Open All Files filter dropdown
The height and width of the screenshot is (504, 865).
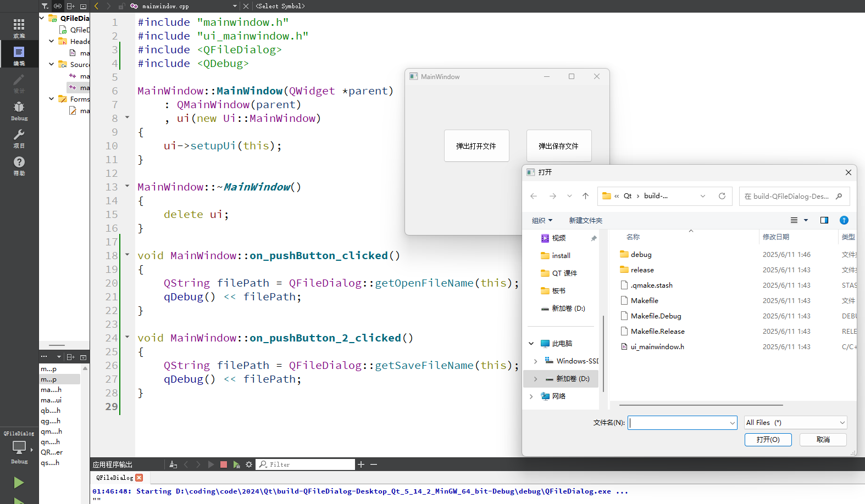(x=796, y=422)
